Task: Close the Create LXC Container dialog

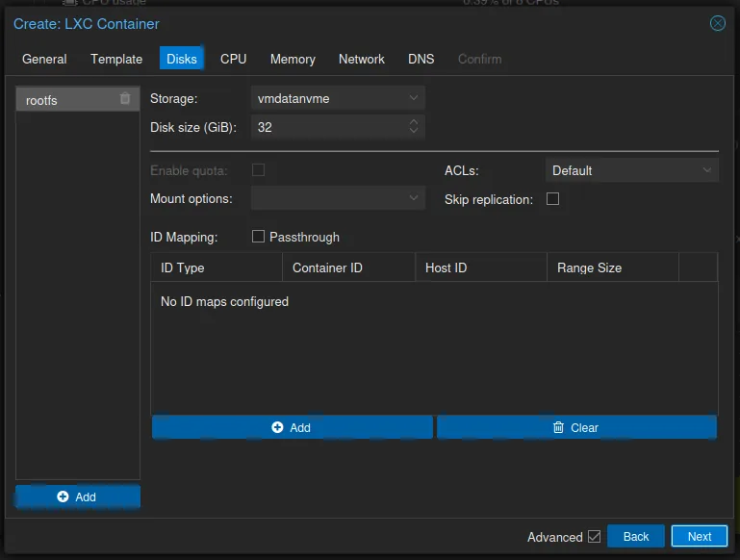Action: (x=717, y=23)
